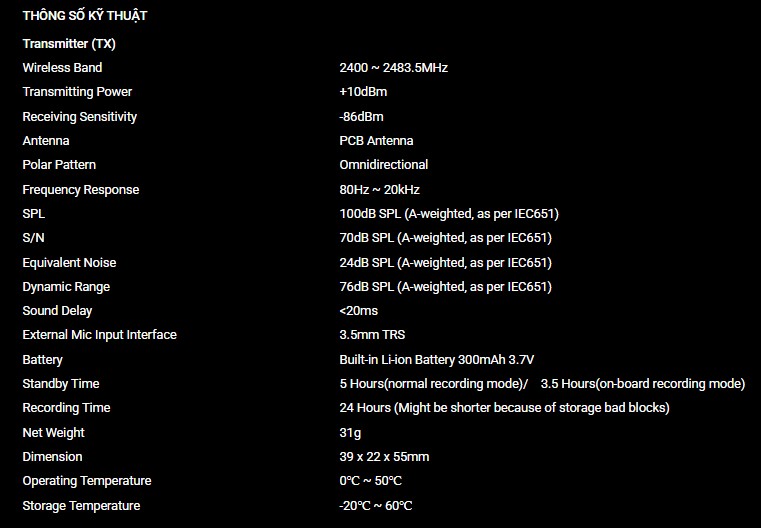Click the Dimension 39 x 22 x 55mm value
Viewport: 761px width, 528px height.
(x=384, y=457)
